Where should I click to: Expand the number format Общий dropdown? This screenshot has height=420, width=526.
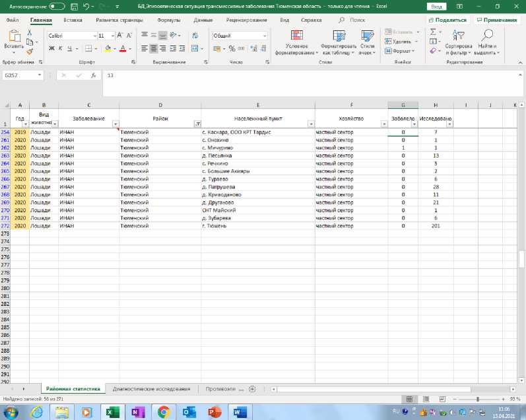tap(265, 36)
